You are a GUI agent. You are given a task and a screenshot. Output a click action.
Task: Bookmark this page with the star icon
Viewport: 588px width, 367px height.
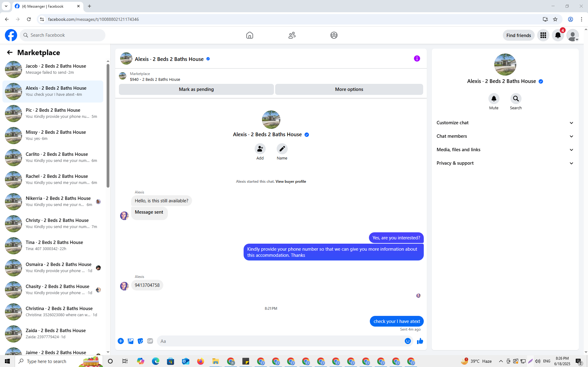point(555,19)
